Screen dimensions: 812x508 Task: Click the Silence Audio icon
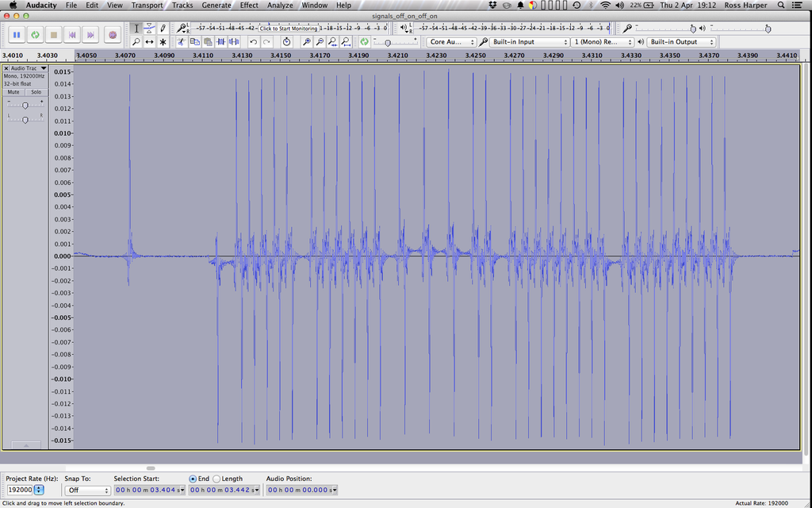234,42
